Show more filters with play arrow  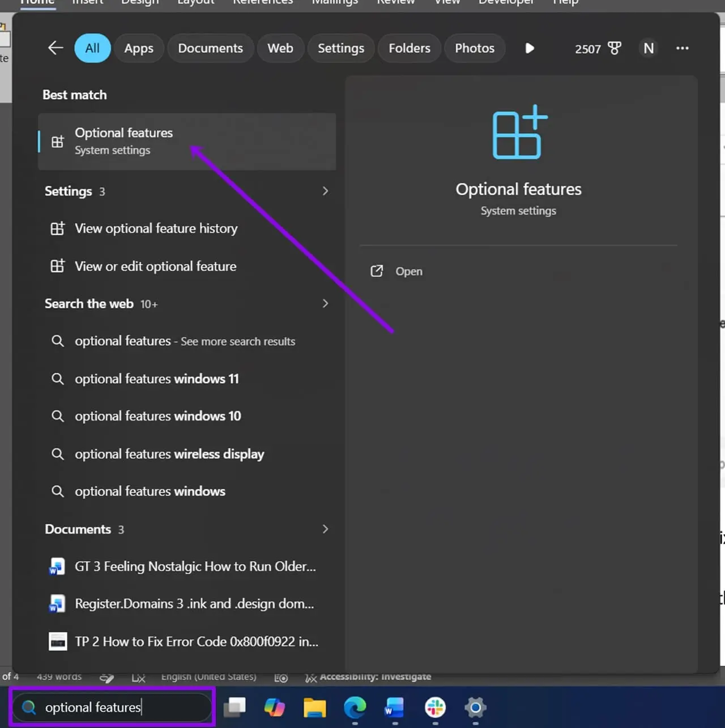tap(530, 48)
